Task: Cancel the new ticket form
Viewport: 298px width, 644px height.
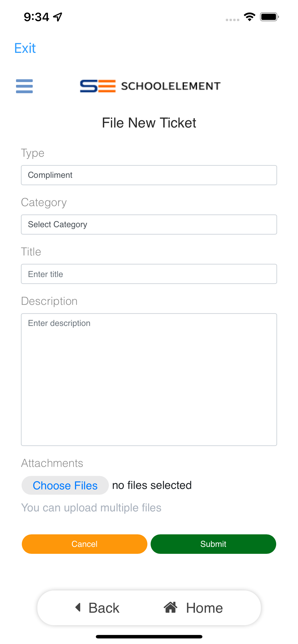Action: pos(84,544)
